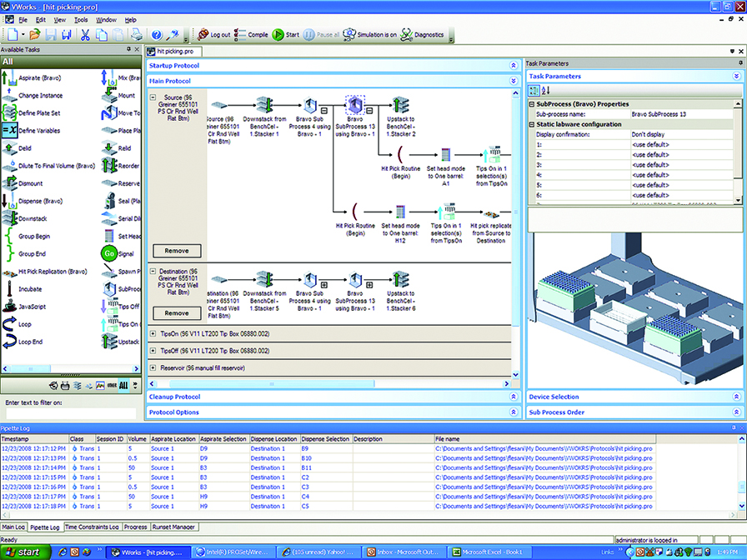Screen dimensions: 747x560
Task: Click the Cut scissors icon
Action: coord(85,35)
